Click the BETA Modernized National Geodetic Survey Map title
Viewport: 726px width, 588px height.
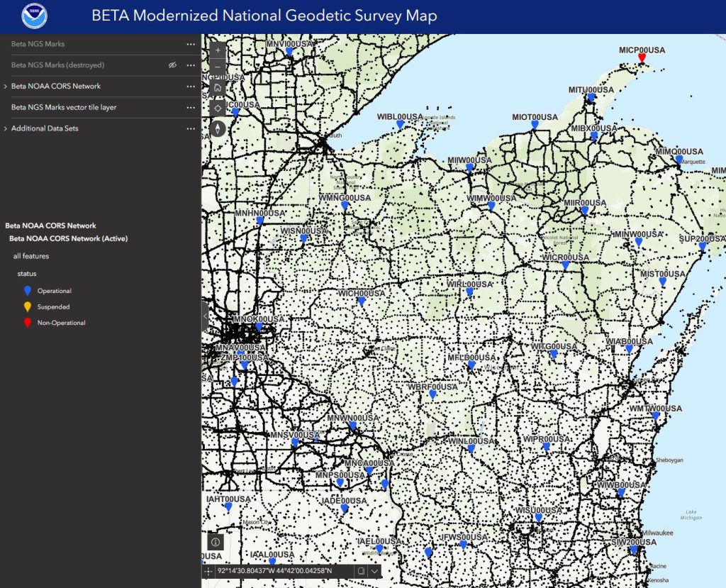click(264, 16)
